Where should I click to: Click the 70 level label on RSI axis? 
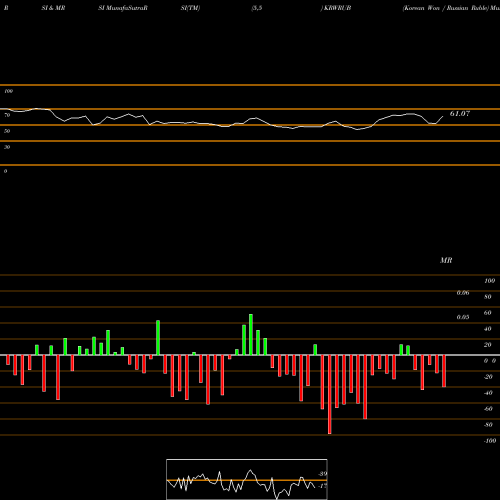click(x=7, y=115)
